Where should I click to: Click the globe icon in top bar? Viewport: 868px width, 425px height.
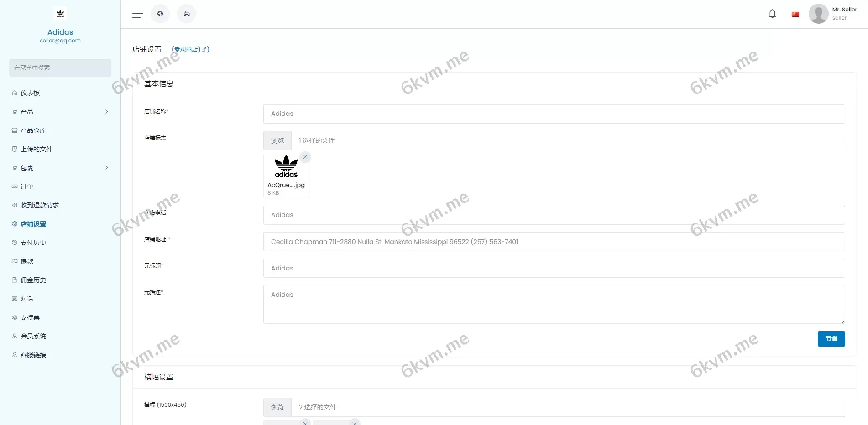coord(160,14)
